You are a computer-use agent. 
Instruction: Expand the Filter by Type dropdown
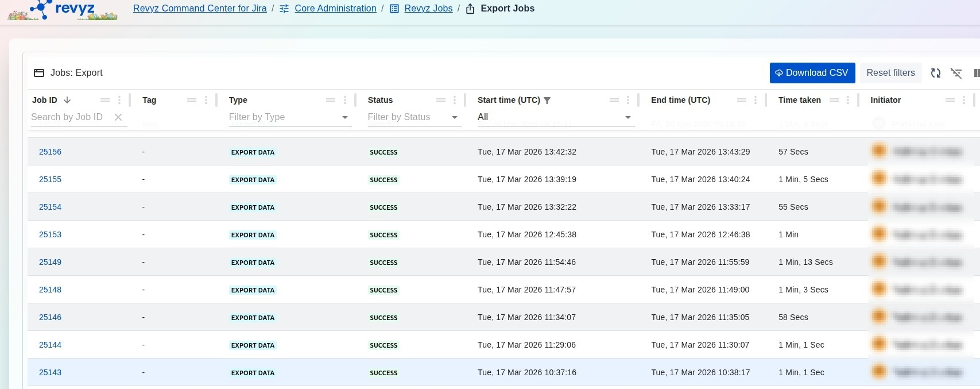344,117
